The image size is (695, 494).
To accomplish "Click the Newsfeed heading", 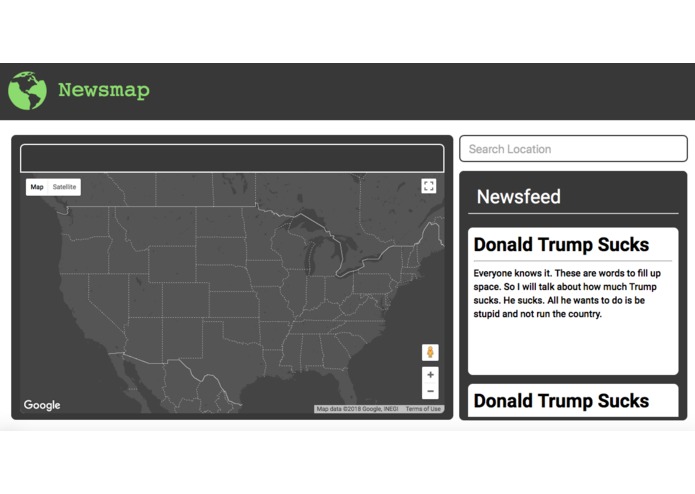I will click(x=519, y=197).
